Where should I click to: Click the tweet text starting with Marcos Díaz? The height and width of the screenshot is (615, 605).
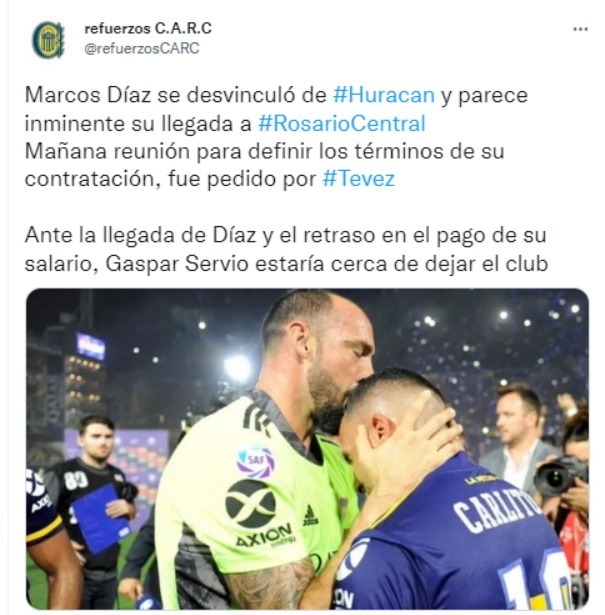276,137
